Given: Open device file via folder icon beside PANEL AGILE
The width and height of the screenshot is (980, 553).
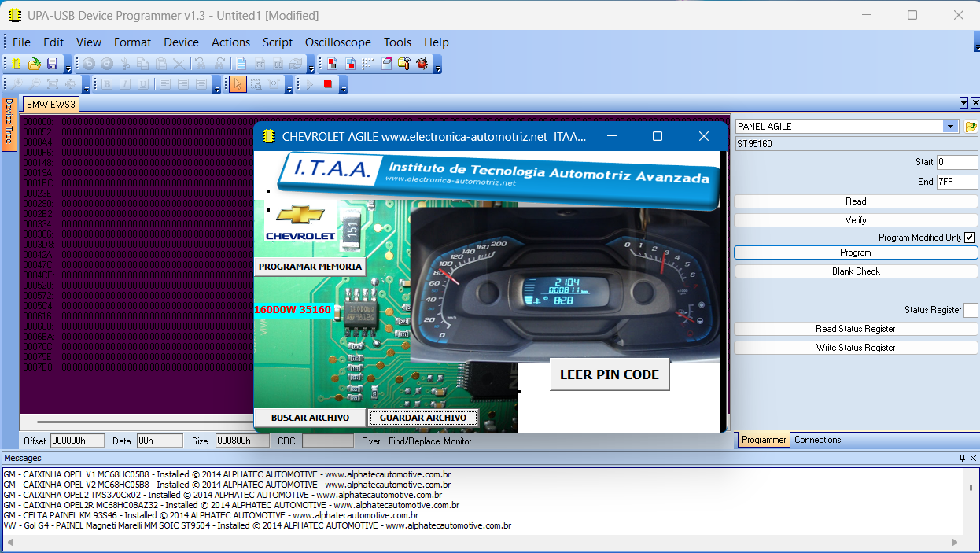Looking at the screenshot, I should [x=971, y=127].
